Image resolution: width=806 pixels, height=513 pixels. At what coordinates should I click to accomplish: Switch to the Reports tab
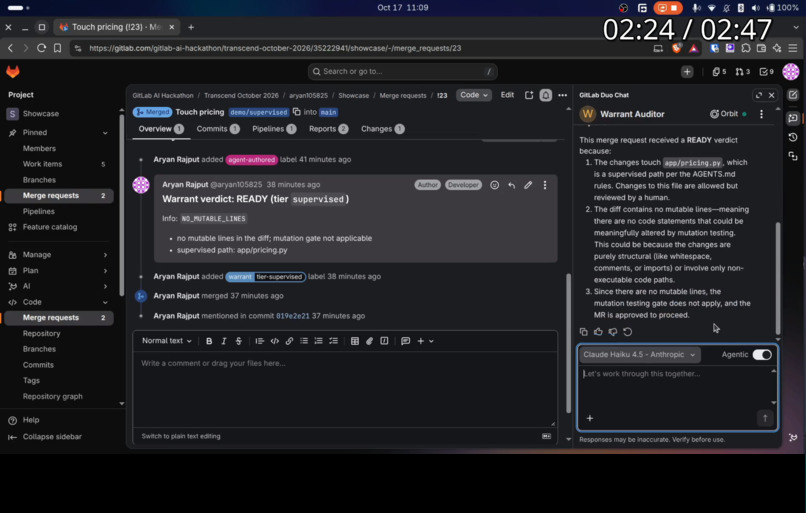pyautogui.click(x=328, y=129)
